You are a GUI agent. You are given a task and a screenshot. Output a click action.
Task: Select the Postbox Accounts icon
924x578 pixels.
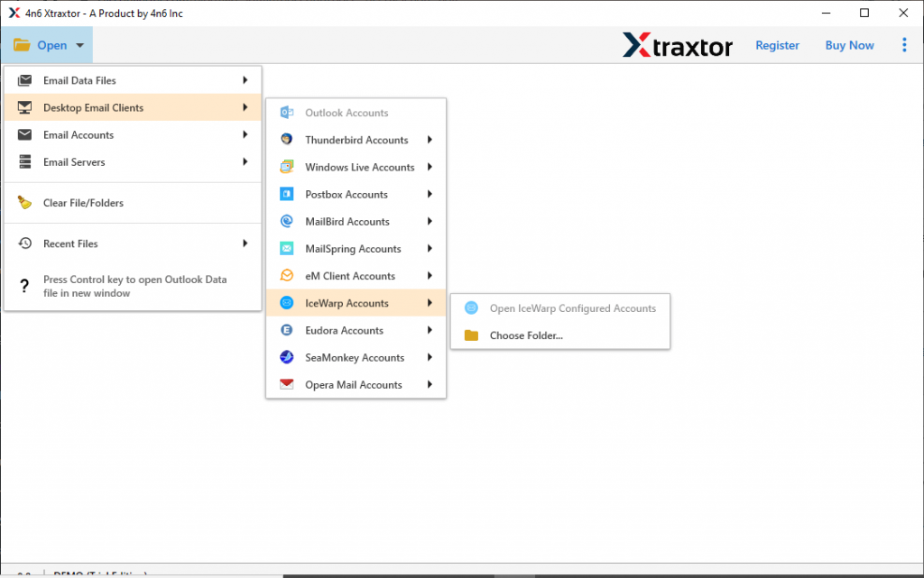289,194
